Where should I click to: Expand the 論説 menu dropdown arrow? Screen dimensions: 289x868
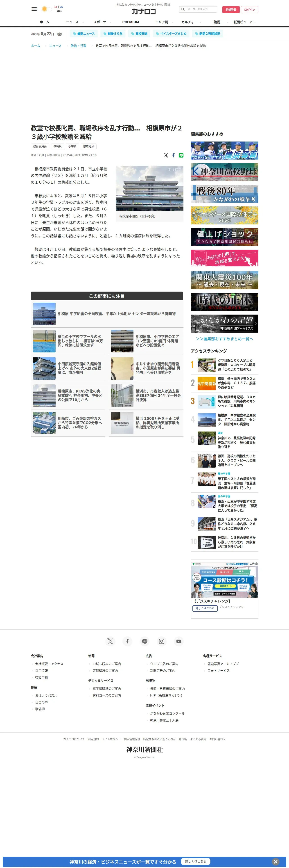[x=228, y=22]
